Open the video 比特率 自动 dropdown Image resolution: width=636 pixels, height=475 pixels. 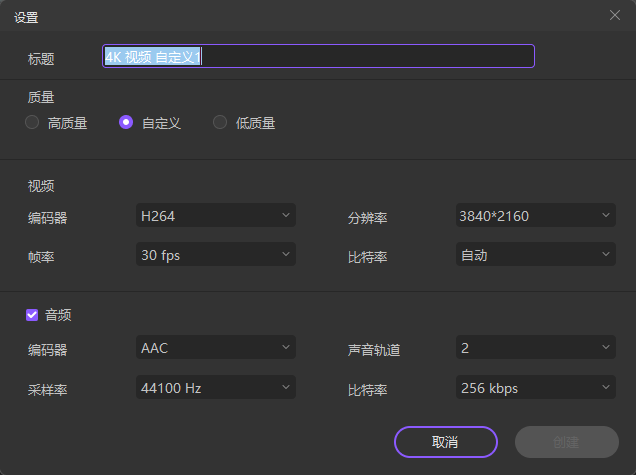[535, 255]
